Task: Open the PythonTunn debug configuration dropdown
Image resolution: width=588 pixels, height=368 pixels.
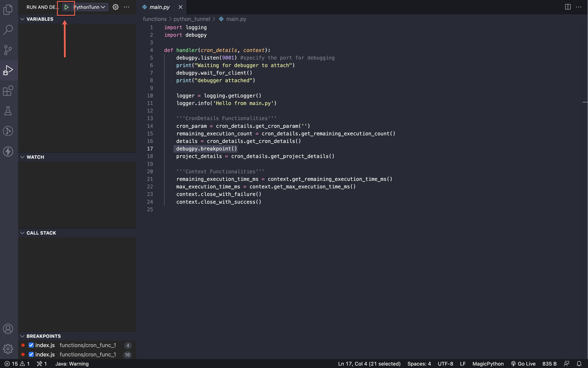Action: coord(90,7)
